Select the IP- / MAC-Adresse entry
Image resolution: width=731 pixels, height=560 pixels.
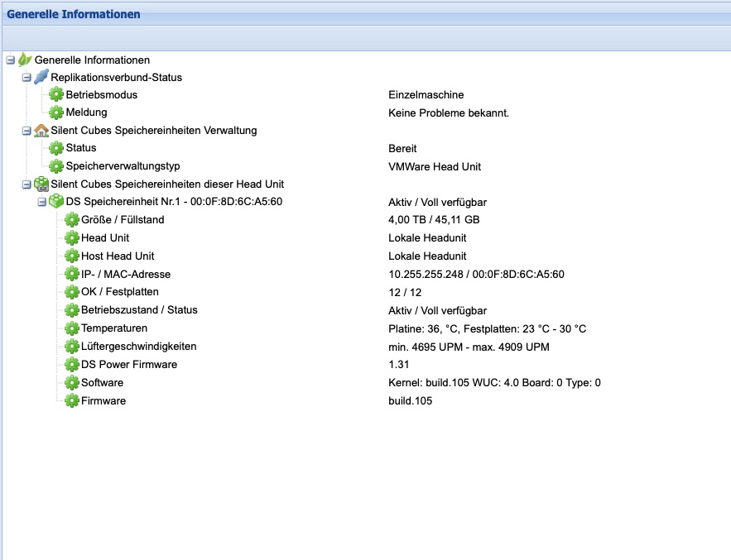click(x=125, y=274)
